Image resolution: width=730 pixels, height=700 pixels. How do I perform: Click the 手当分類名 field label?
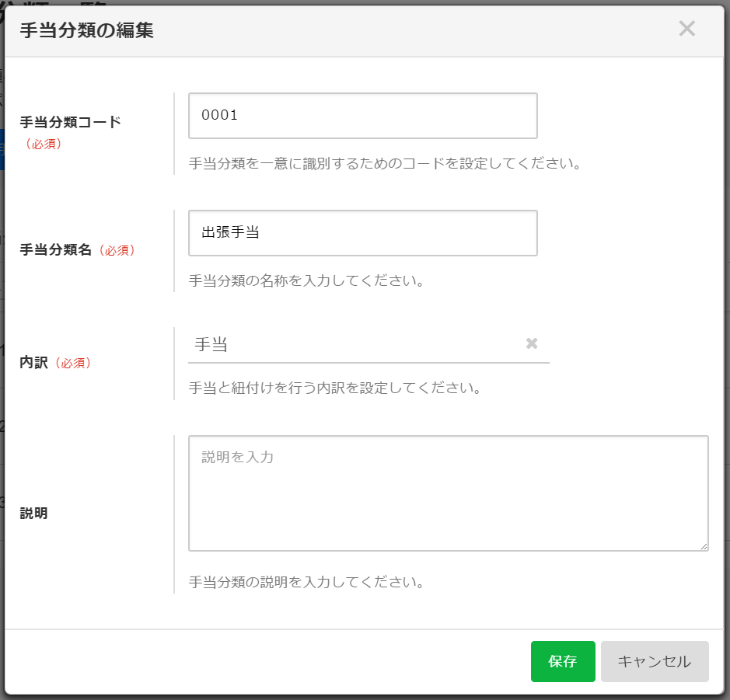(56, 250)
